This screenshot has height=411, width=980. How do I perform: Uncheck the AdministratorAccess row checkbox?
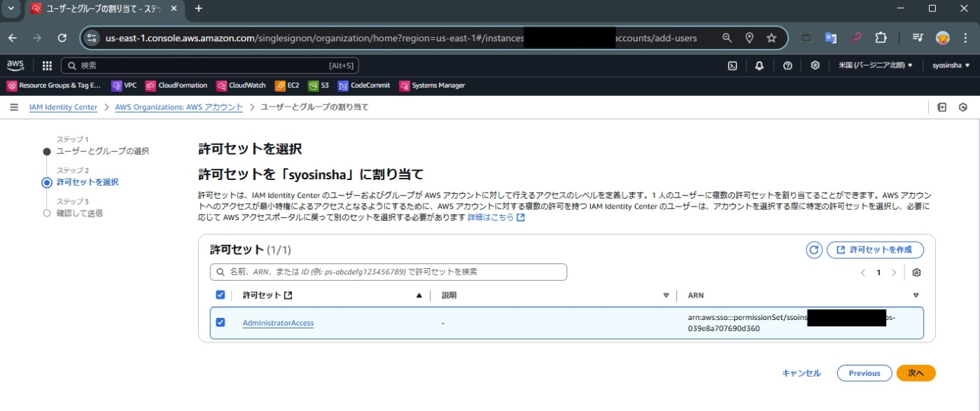pyautogui.click(x=220, y=322)
